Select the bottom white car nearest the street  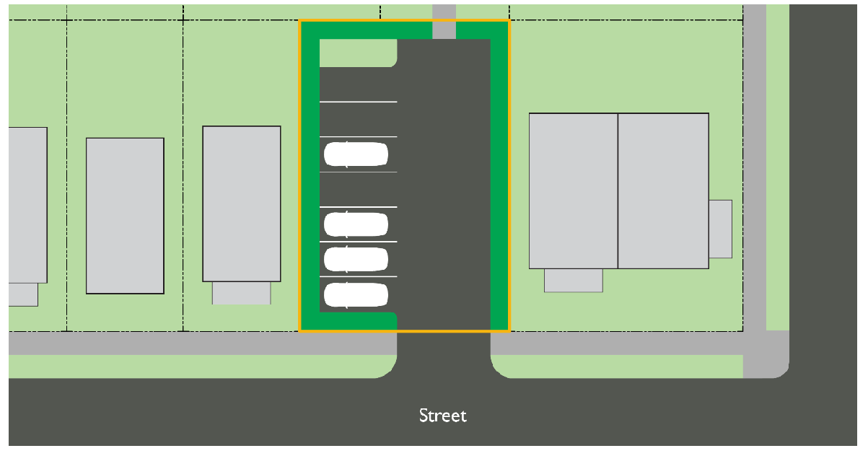(356, 294)
